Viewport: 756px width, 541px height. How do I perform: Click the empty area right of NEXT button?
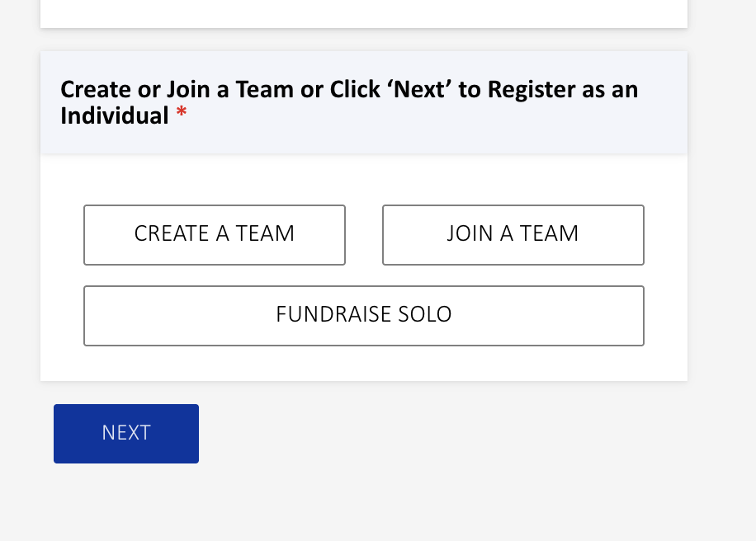click(x=413, y=434)
